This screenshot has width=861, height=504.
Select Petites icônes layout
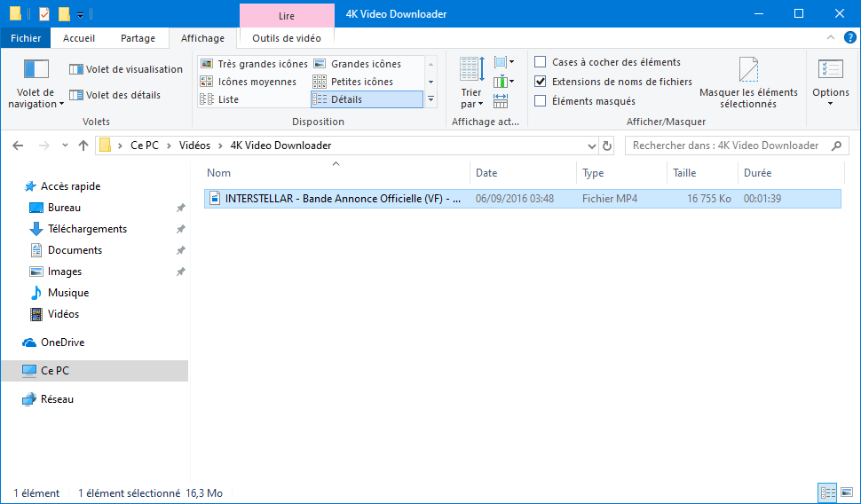353,82
